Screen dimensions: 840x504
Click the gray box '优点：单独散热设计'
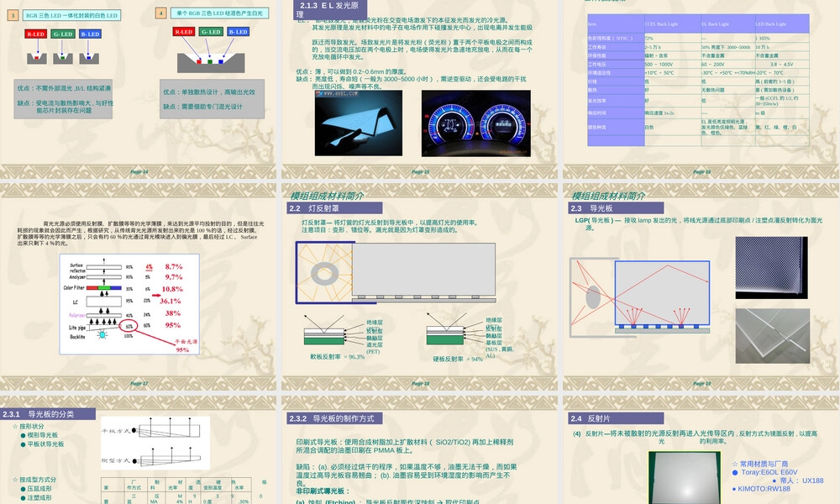pyautogui.click(x=213, y=99)
